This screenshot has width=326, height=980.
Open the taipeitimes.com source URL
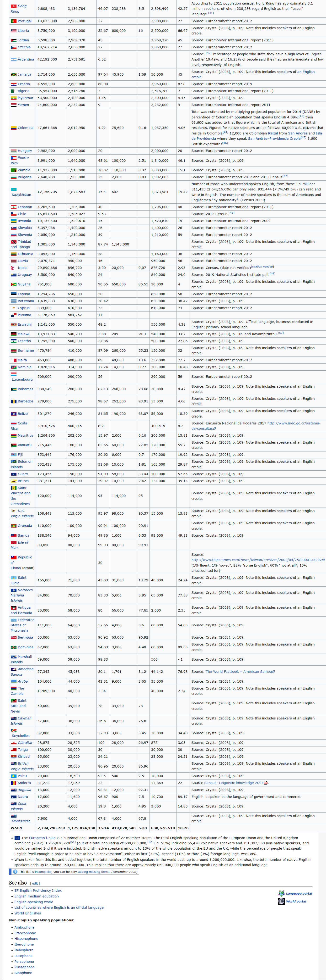pyautogui.click(x=257, y=560)
